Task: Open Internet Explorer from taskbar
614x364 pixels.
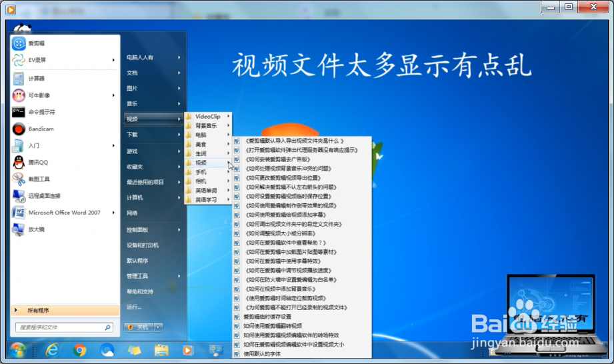Action: pos(52,349)
